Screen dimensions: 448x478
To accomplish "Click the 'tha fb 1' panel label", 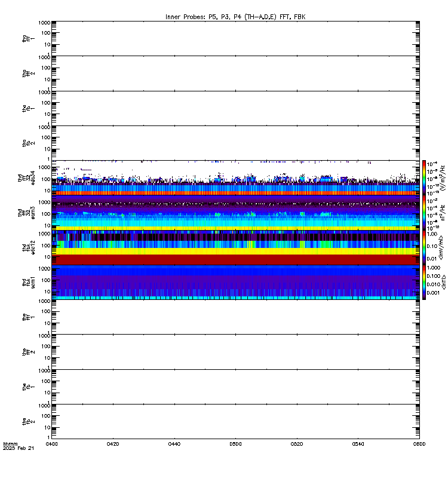I will tap(28, 109).
